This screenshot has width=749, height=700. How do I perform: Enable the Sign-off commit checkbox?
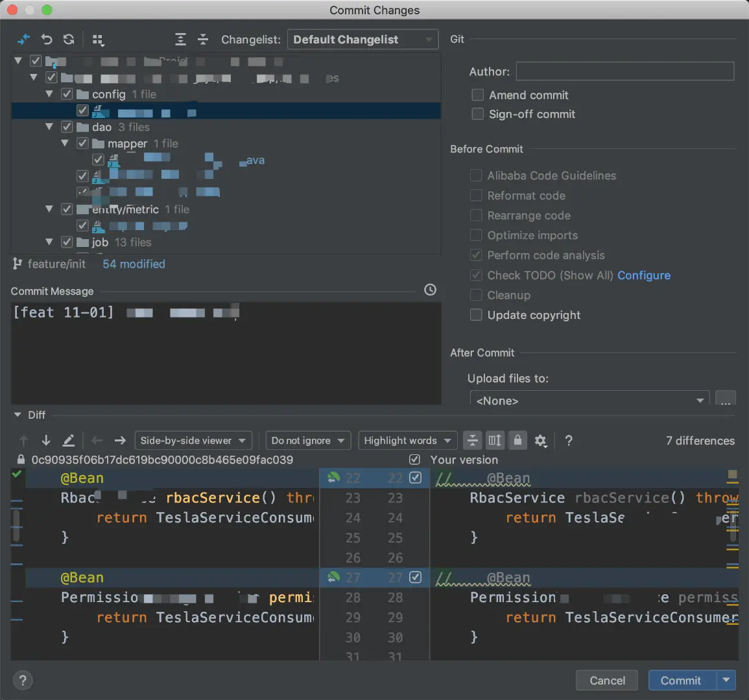(x=478, y=114)
